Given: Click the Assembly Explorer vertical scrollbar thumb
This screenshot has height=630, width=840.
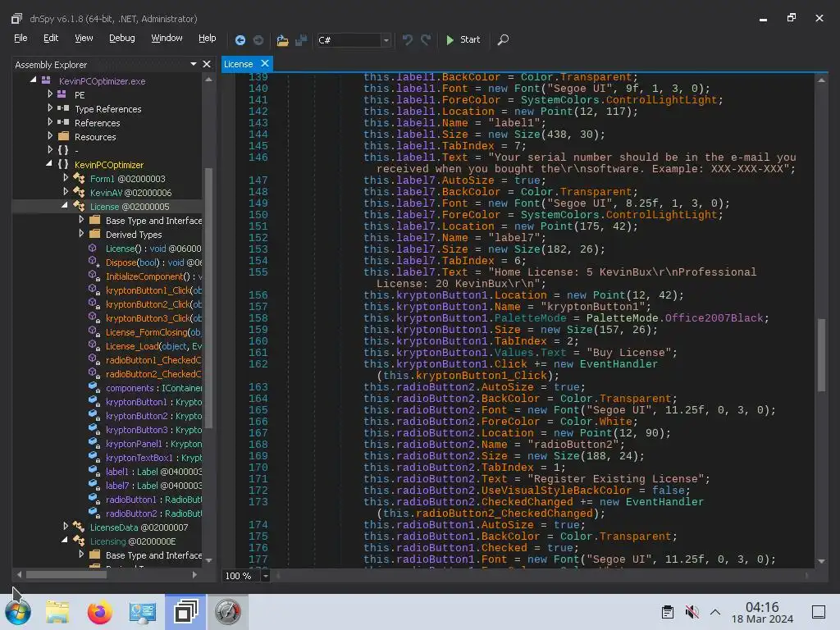Looking at the screenshot, I should point(208,298).
